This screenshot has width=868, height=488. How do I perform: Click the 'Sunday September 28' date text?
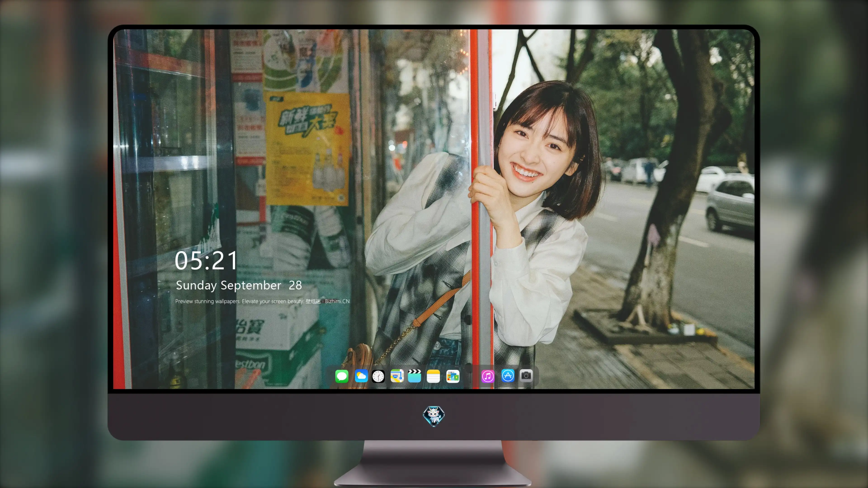pyautogui.click(x=239, y=285)
